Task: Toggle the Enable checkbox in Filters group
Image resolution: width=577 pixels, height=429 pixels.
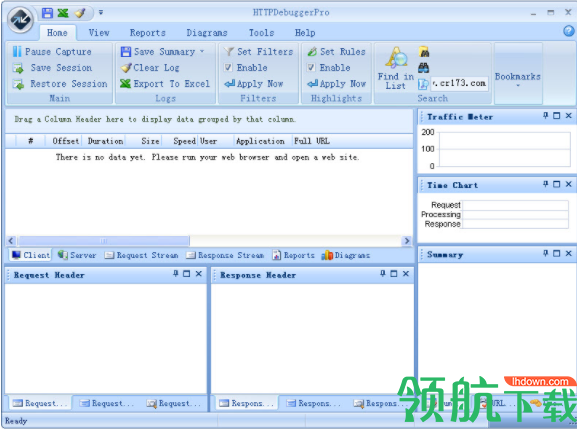Action: pyautogui.click(x=228, y=67)
